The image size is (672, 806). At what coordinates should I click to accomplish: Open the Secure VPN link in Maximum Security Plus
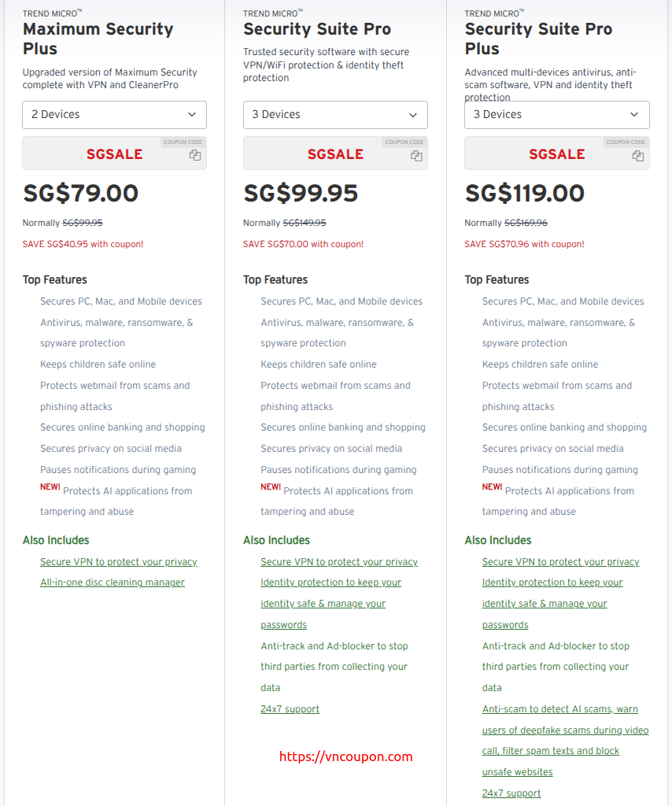point(119,562)
